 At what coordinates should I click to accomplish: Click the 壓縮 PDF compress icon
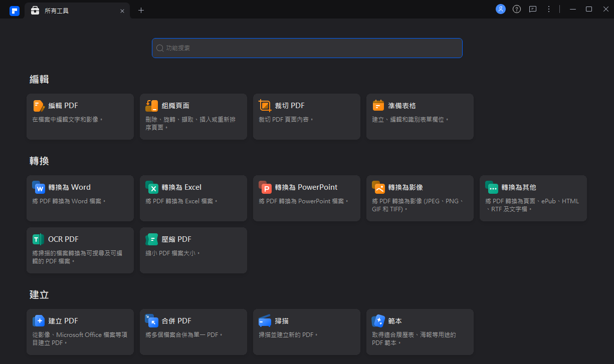(x=152, y=239)
